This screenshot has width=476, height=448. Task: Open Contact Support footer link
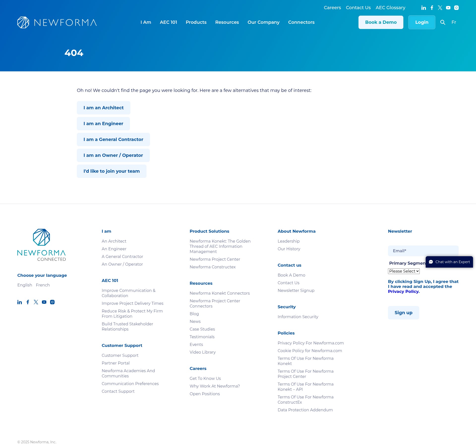coord(118,391)
